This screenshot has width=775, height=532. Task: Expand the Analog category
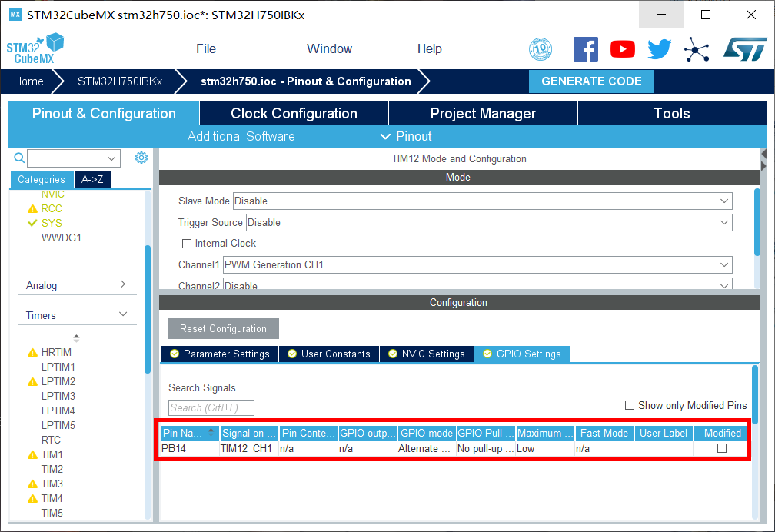(75, 285)
